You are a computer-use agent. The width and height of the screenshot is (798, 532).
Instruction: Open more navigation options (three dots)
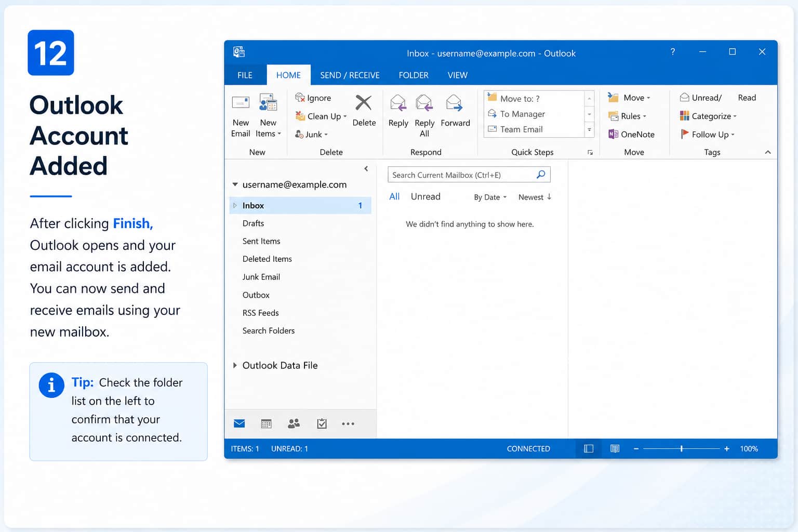coord(348,424)
